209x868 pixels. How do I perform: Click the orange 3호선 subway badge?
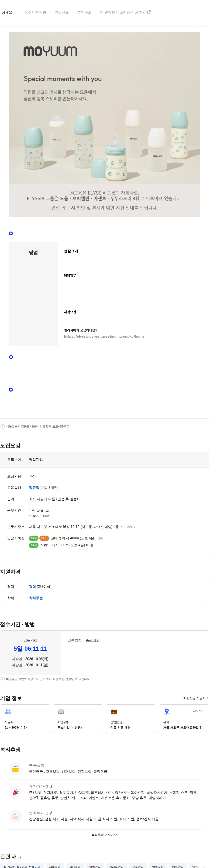tap(44, 538)
